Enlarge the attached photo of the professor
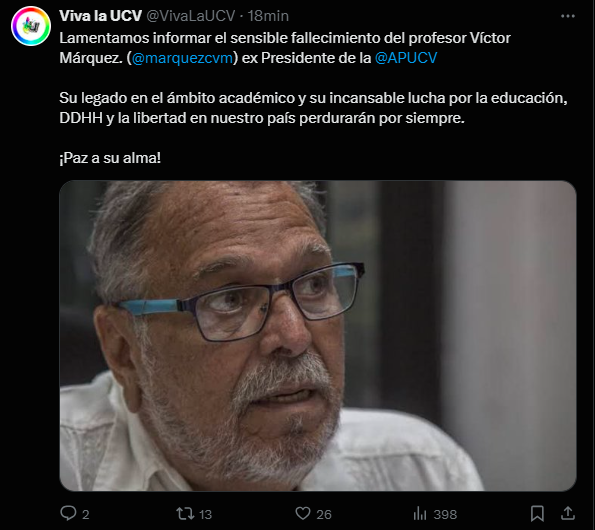 pyautogui.click(x=318, y=336)
